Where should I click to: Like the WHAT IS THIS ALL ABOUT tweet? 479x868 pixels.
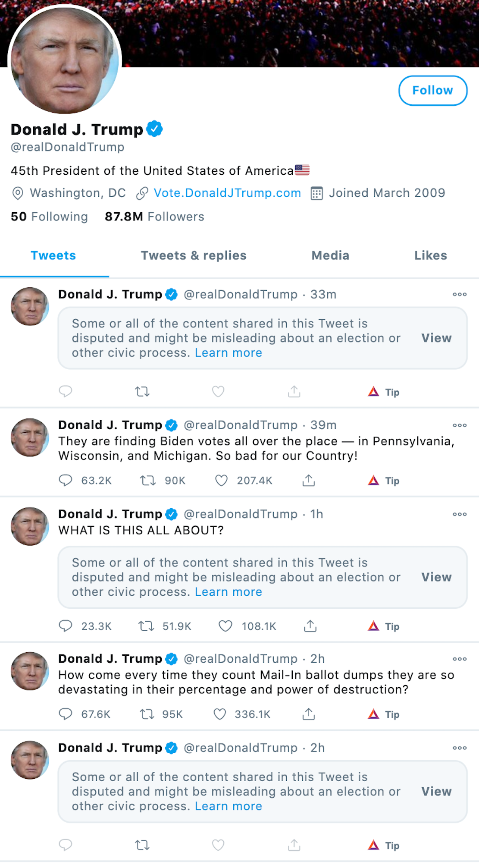[225, 626]
